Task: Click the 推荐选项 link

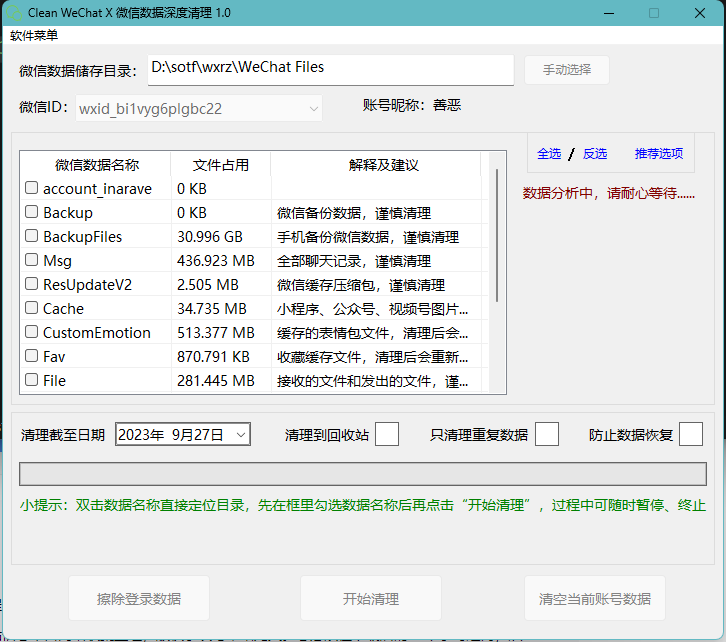Action: click(658, 154)
